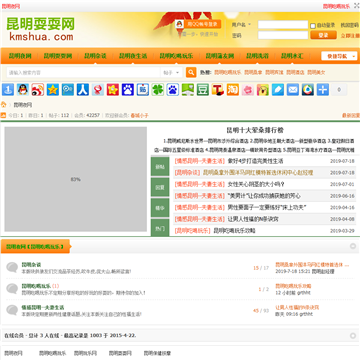The height and width of the screenshot is (360, 360).
Task: Click the red and yellow T share icon
Action: click(217, 89)
